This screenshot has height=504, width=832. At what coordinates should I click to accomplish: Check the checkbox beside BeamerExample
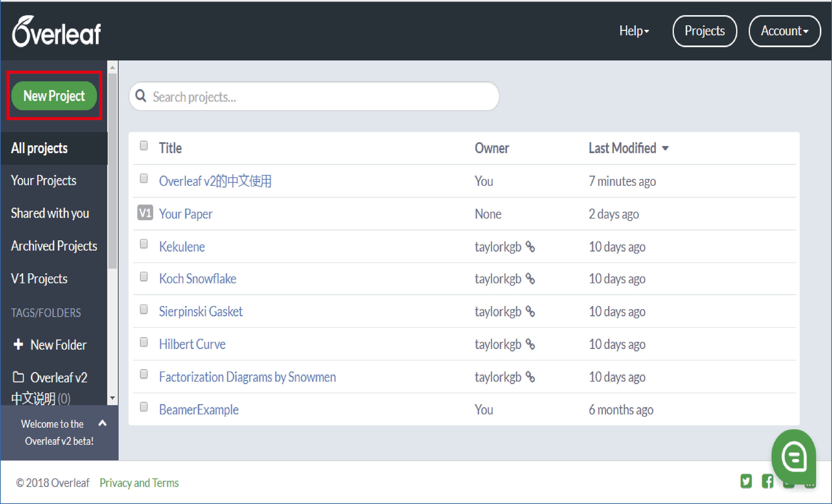point(143,407)
